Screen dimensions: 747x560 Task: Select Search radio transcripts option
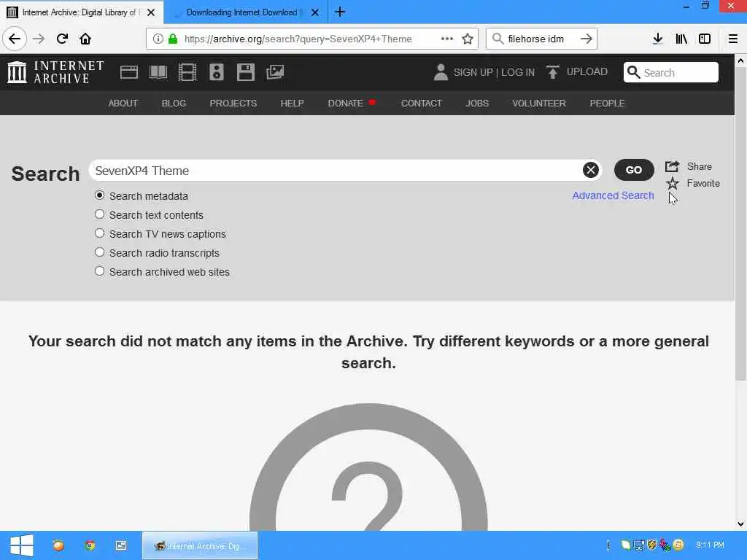(x=99, y=252)
